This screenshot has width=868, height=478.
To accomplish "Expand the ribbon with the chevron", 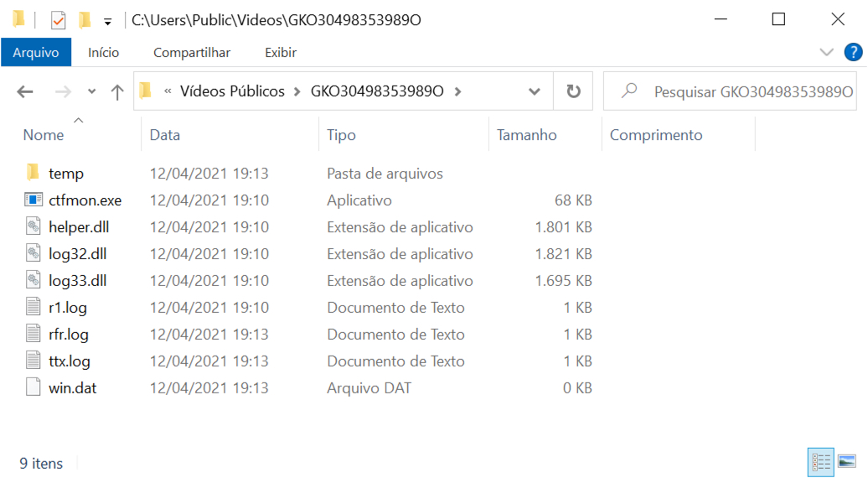I will [x=826, y=52].
